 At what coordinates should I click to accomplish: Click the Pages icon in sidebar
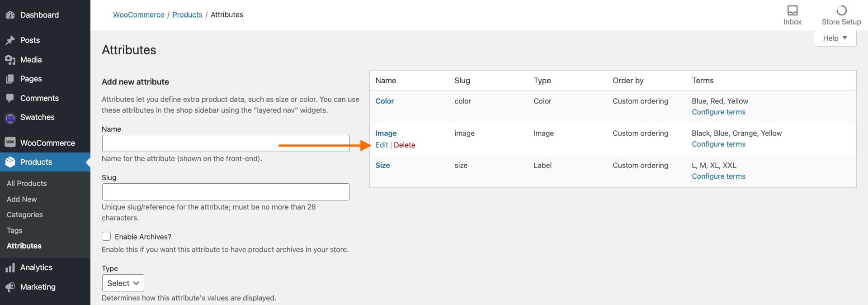pyautogui.click(x=10, y=79)
